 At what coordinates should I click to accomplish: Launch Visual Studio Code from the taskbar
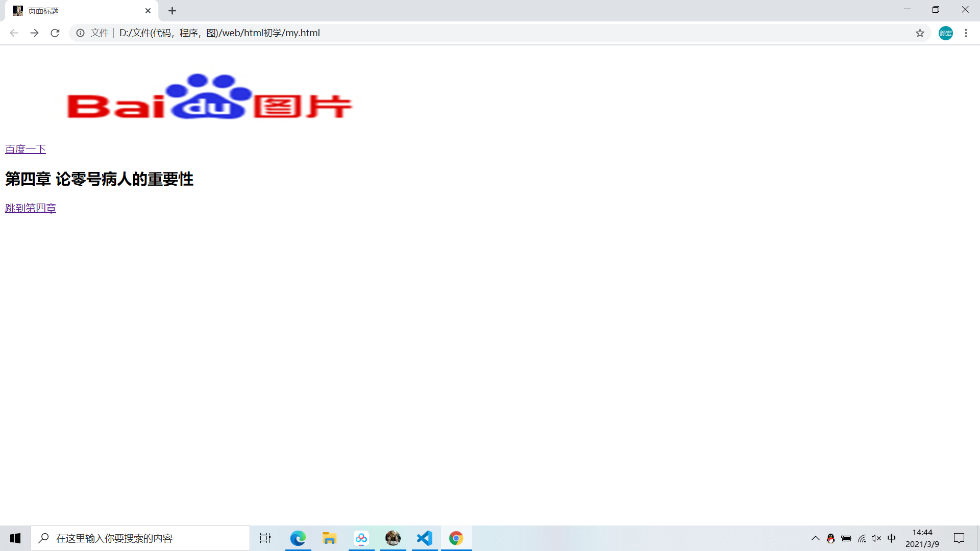424,538
